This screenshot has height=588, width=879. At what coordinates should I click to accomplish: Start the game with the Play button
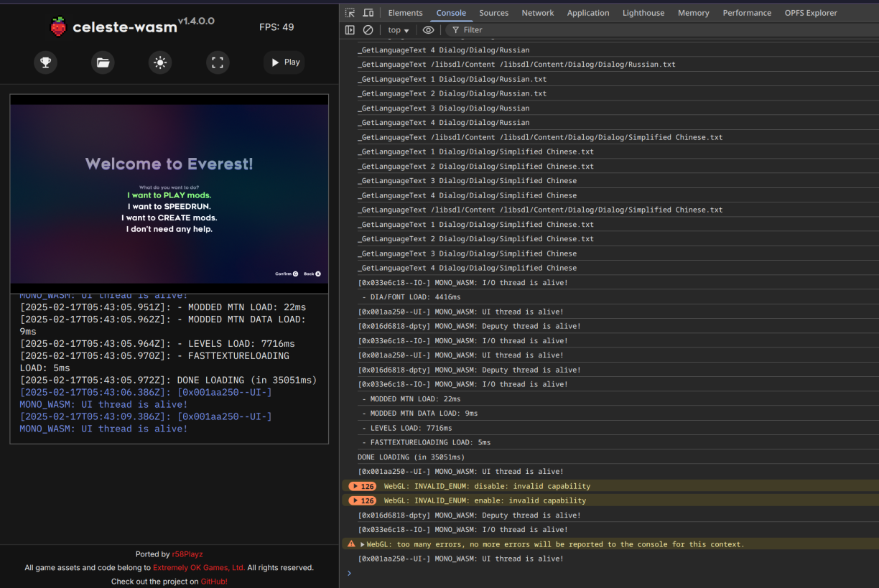point(284,62)
